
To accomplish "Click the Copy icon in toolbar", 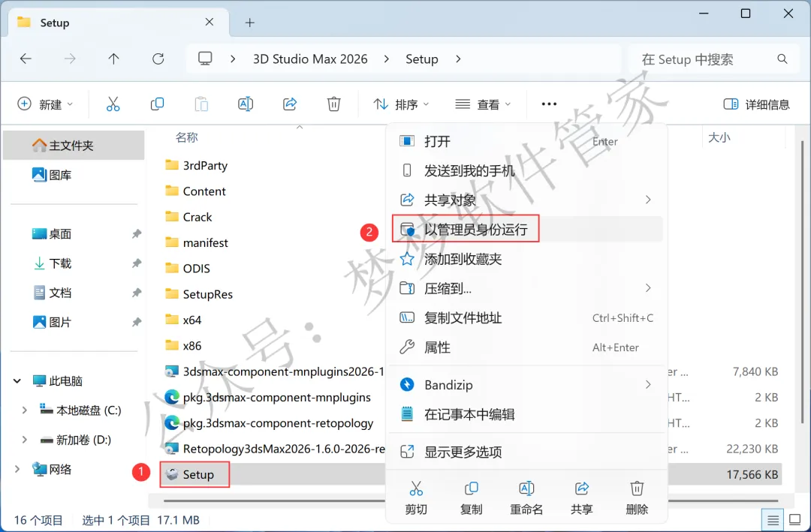I will 157,104.
